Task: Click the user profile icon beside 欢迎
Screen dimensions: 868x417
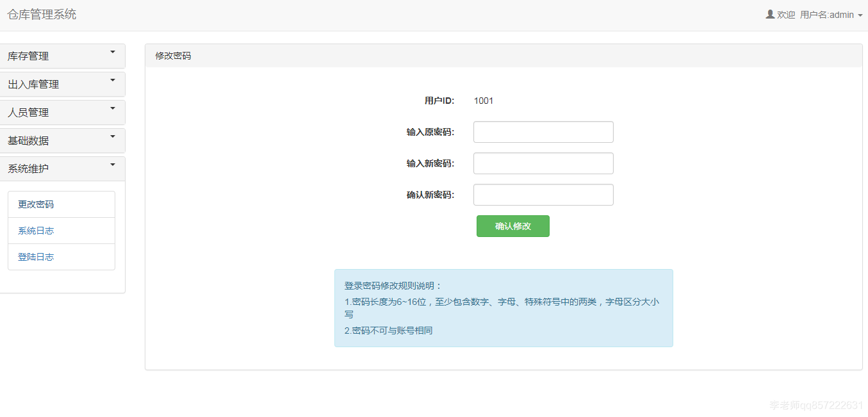Action: [x=769, y=14]
